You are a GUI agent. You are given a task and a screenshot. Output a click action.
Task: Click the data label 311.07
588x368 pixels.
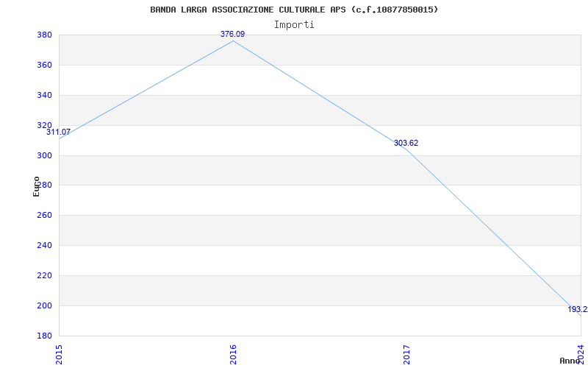pyautogui.click(x=59, y=132)
